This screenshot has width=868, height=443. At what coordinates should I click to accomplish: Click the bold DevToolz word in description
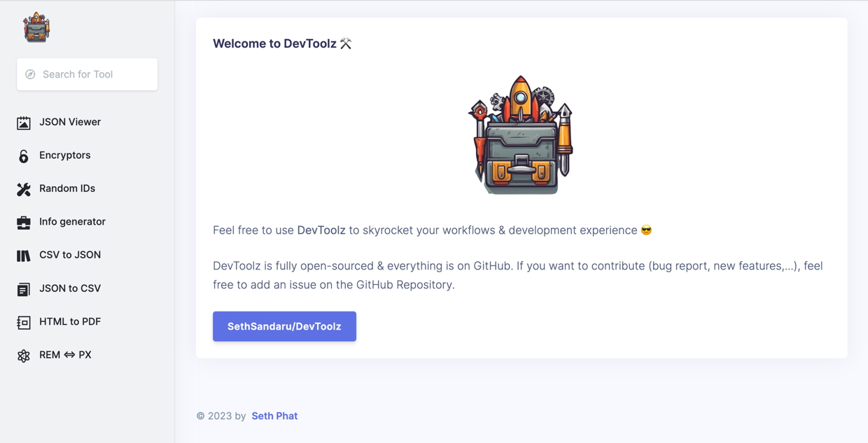[321, 230]
